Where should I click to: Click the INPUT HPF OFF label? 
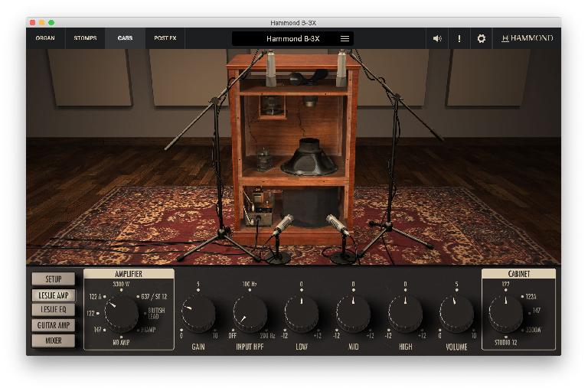point(233,335)
